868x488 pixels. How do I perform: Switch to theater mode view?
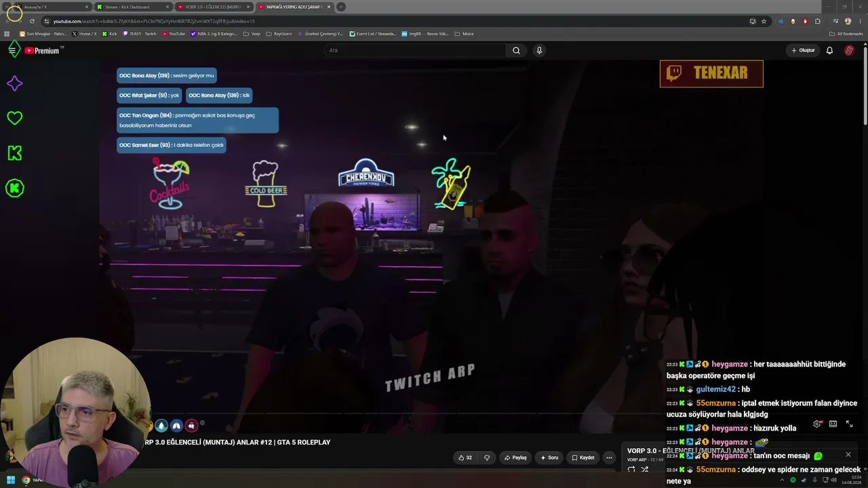tap(833, 424)
